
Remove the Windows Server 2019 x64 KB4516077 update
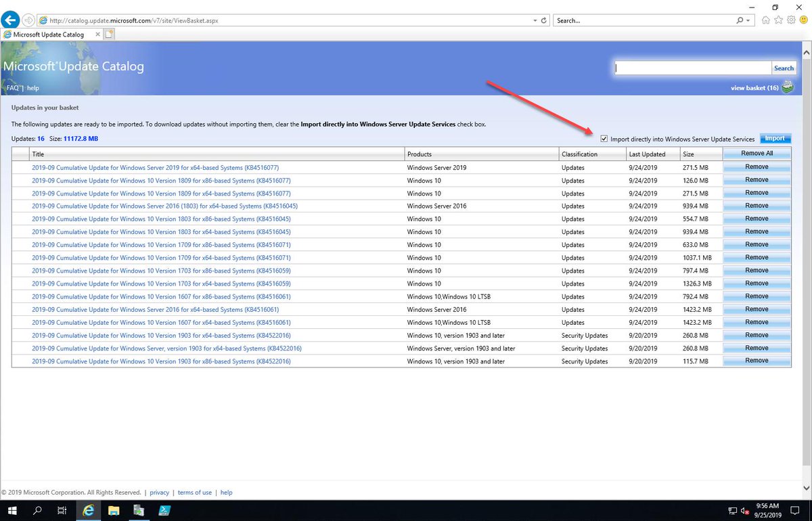tap(757, 167)
